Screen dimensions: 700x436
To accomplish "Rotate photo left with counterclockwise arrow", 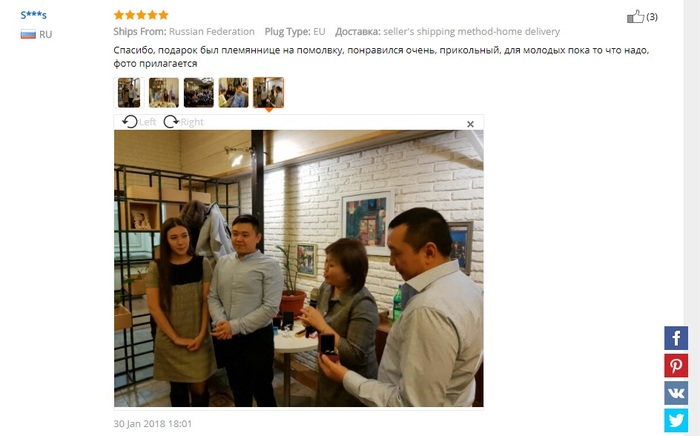I will [129, 121].
